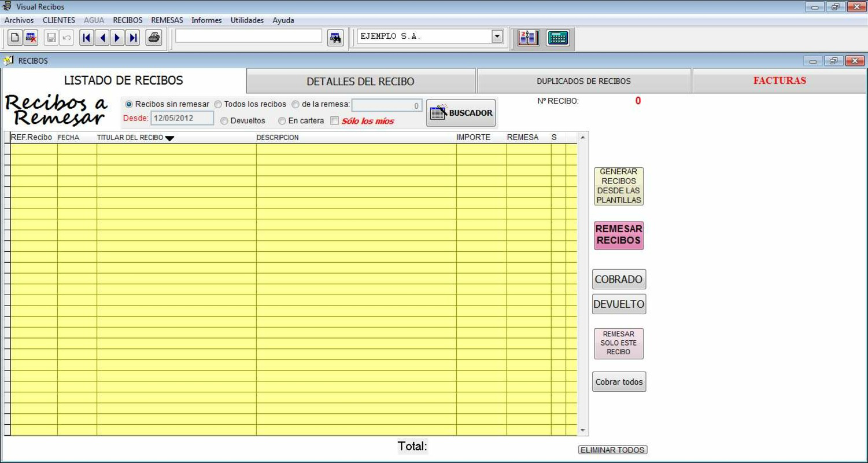Click the binoculars search icon
868x463 pixels.
[335, 38]
